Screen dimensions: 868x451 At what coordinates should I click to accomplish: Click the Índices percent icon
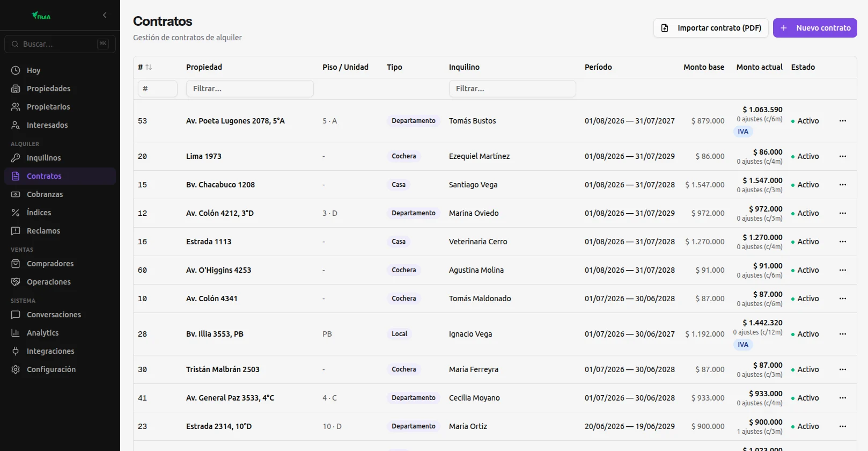coord(16,213)
